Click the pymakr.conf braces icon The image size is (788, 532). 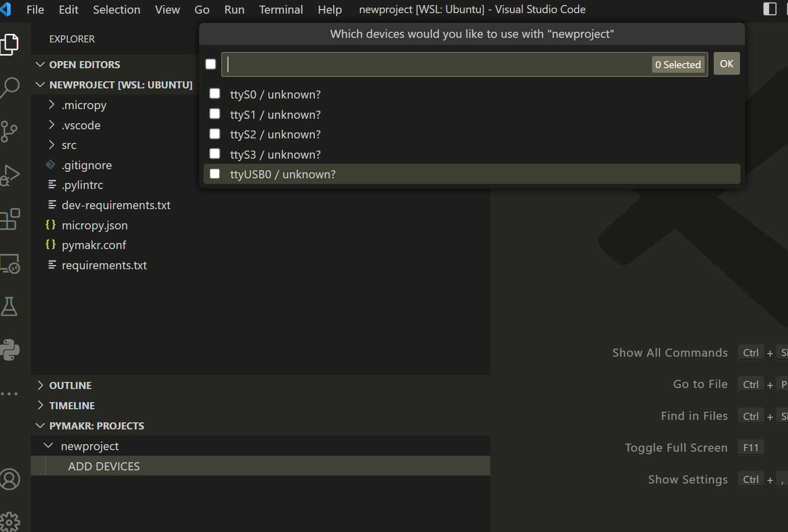[51, 245]
